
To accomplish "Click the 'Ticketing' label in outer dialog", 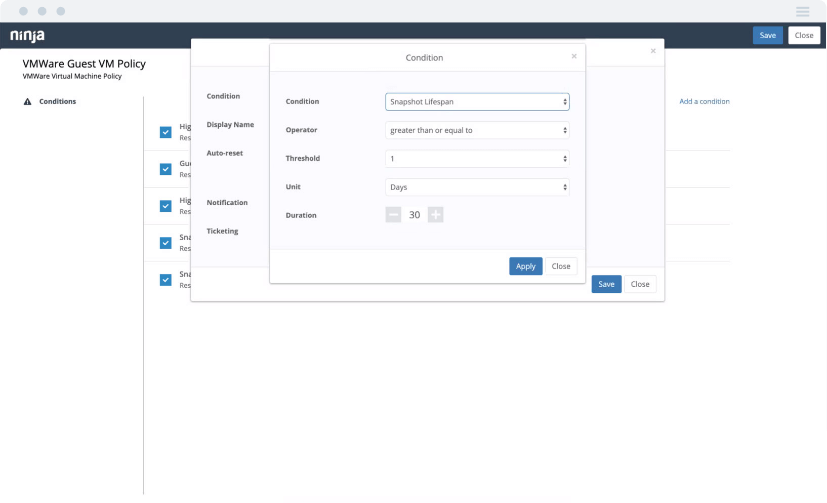I will point(222,231).
